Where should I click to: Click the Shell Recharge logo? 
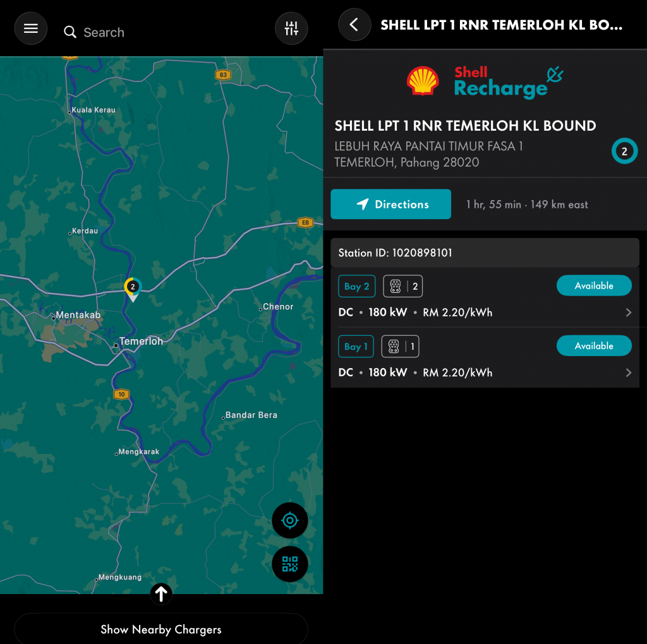[485, 81]
